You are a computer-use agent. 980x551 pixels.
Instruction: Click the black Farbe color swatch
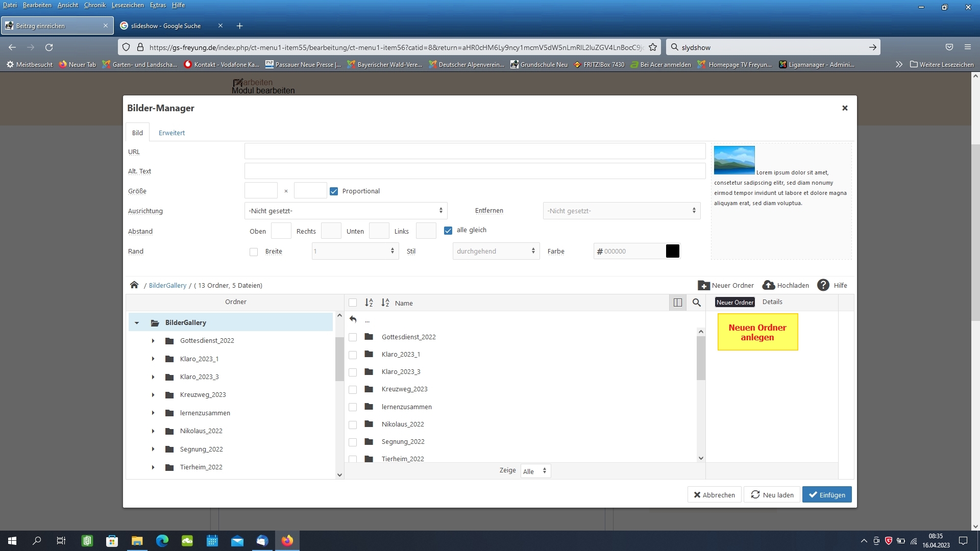point(672,251)
